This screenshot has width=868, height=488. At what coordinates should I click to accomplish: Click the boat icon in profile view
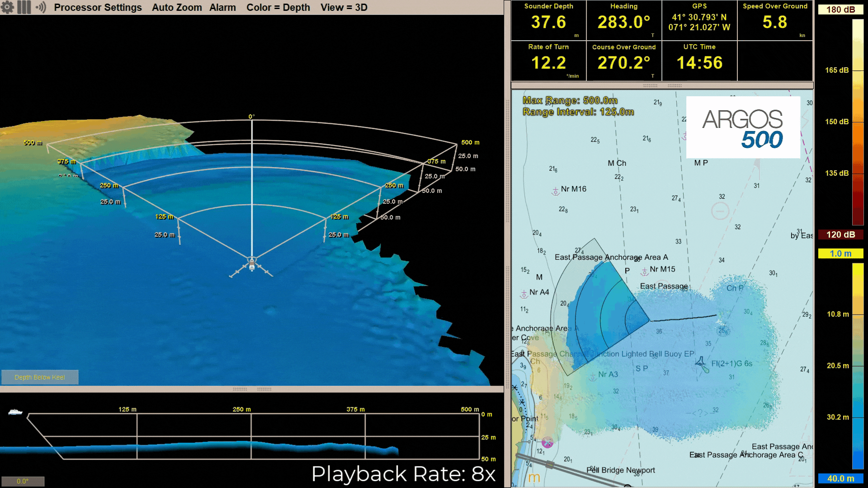15,412
